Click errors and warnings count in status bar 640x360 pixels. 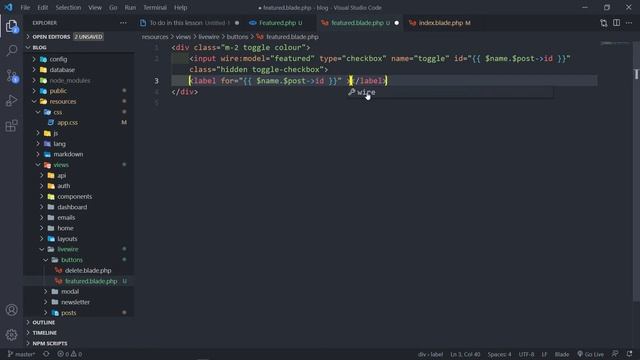[69, 354]
